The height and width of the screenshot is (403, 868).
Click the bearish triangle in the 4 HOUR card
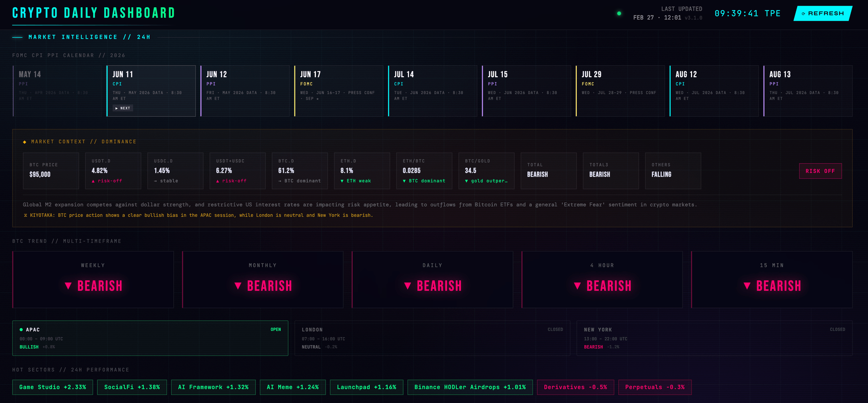pyautogui.click(x=577, y=286)
